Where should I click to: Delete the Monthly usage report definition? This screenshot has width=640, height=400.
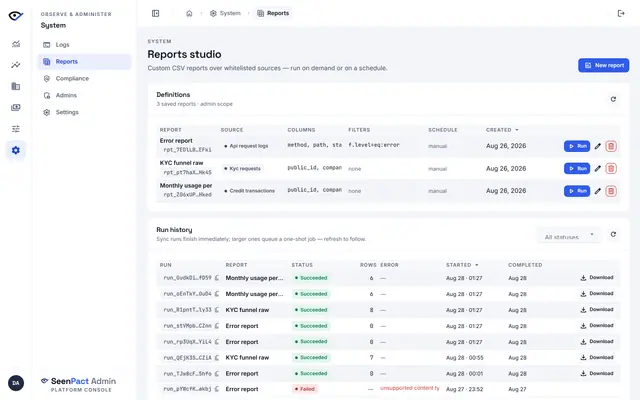[611, 191]
